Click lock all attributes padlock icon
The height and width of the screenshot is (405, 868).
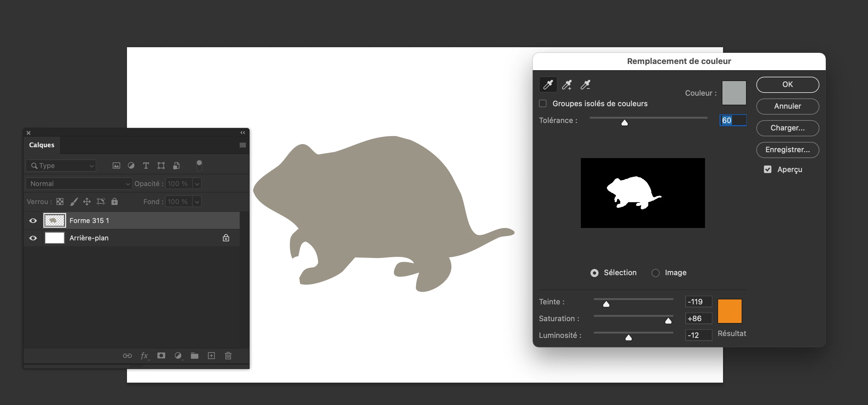[x=115, y=202]
